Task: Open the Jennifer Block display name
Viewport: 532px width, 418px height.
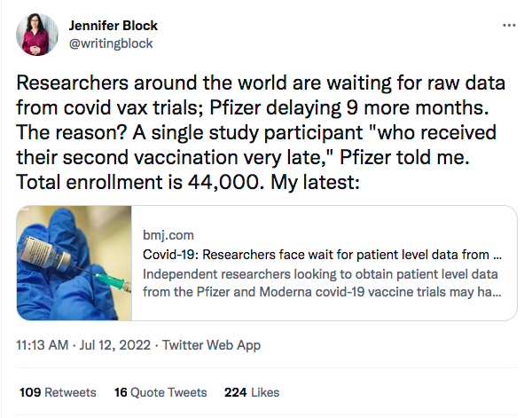Action: coord(113,26)
